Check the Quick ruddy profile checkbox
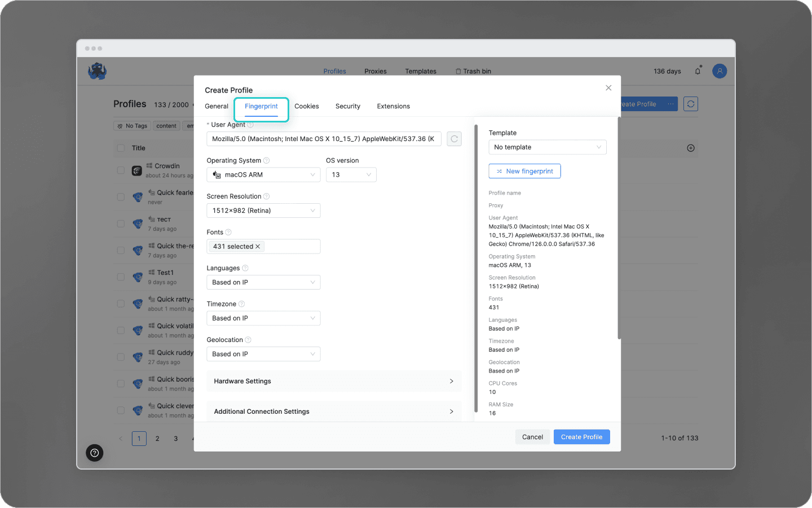Screen dimensions: 812x508 point(121,357)
